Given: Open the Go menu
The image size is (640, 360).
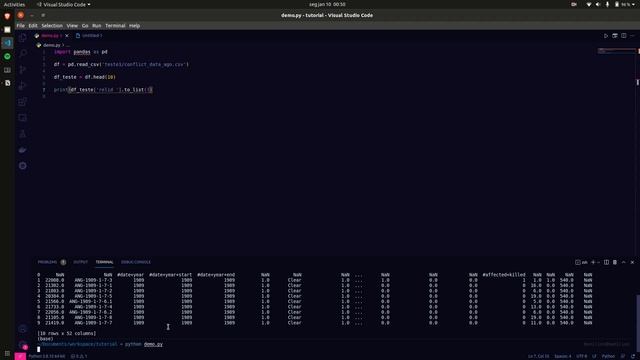Looking at the screenshot, I should (85, 26).
